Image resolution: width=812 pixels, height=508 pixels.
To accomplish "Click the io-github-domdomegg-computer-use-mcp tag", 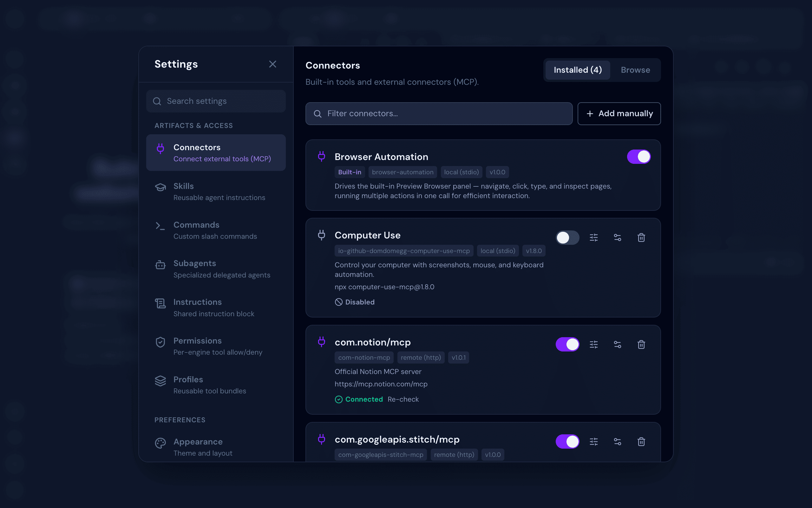I will (404, 251).
